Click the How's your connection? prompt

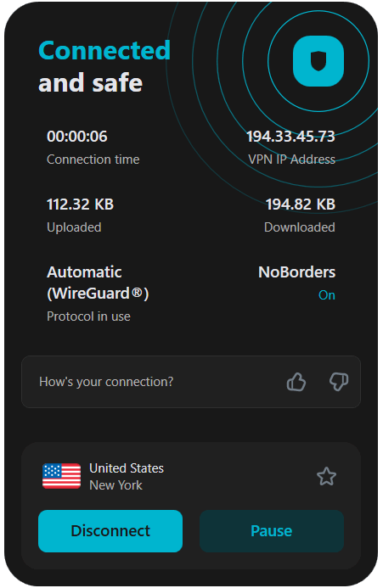click(x=106, y=382)
